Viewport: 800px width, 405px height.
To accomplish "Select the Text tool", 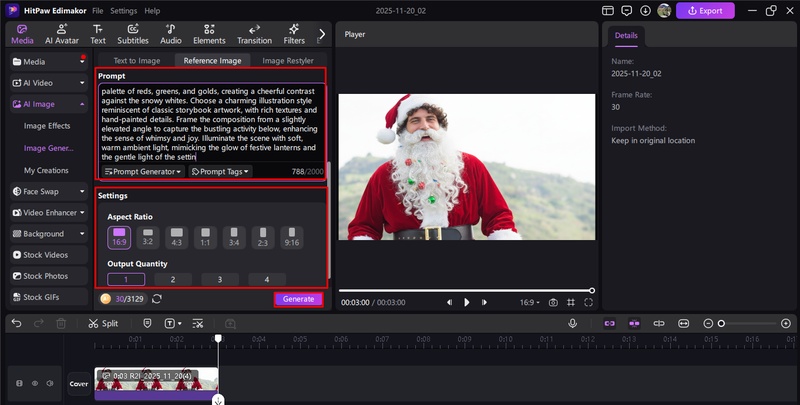I will pos(98,34).
